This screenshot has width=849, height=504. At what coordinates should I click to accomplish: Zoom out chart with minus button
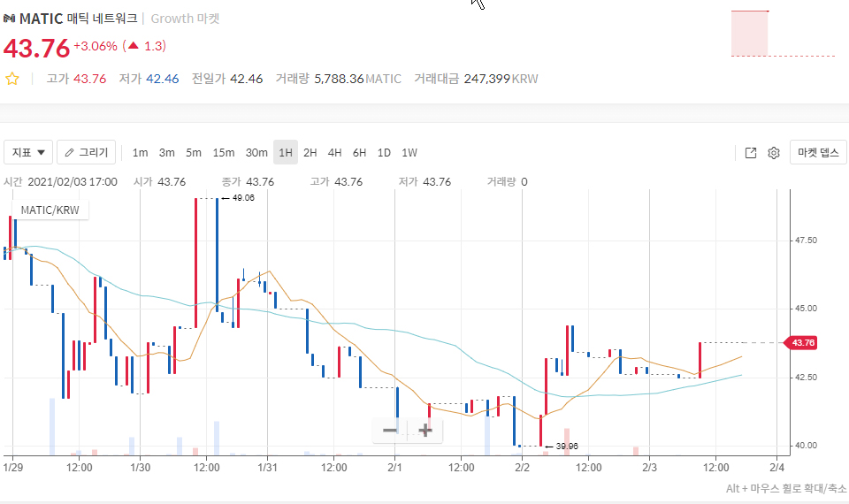click(x=390, y=431)
